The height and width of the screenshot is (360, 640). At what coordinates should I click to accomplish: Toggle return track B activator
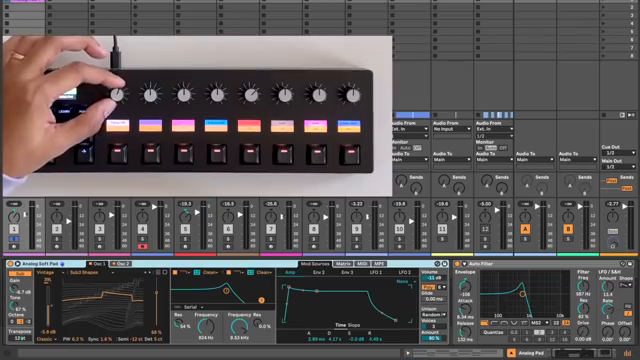pos(568,229)
